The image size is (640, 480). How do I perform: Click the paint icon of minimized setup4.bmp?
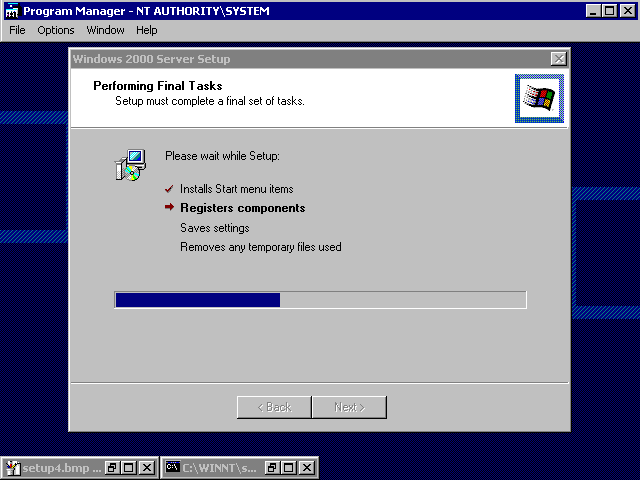click(x=12, y=467)
